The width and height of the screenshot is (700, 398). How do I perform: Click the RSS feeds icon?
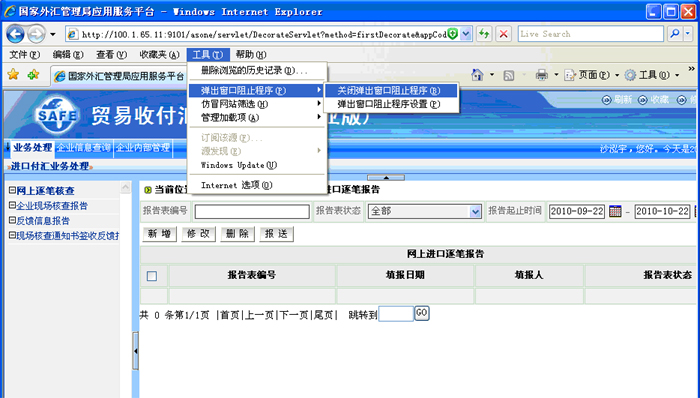pyautogui.click(x=508, y=75)
